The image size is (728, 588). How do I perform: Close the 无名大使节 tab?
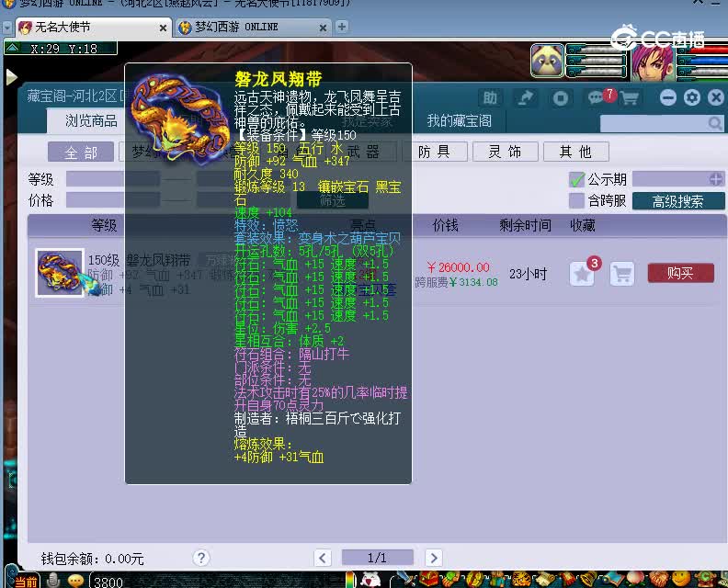pos(163,28)
